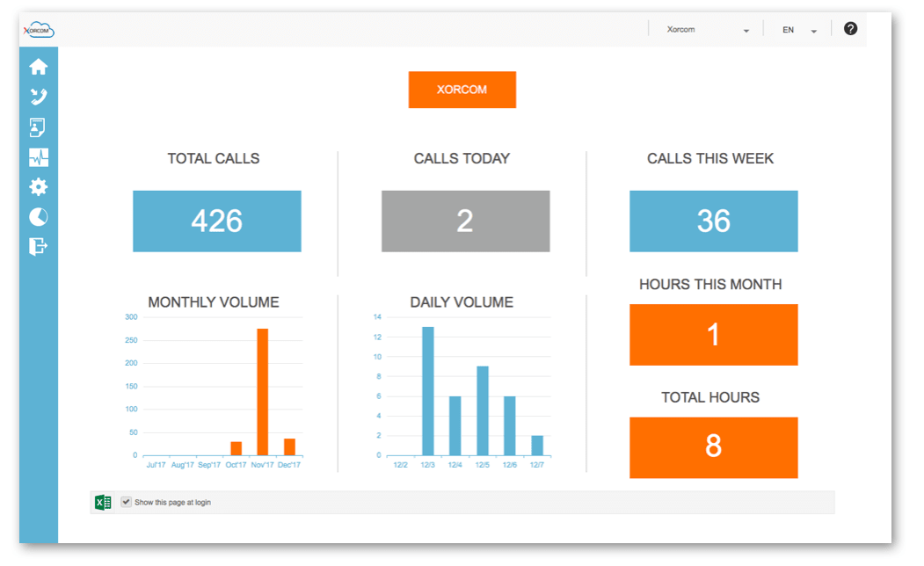924x566 pixels.
Task: Click the 12/7 bar in Daily Volume
Action: click(537, 446)
